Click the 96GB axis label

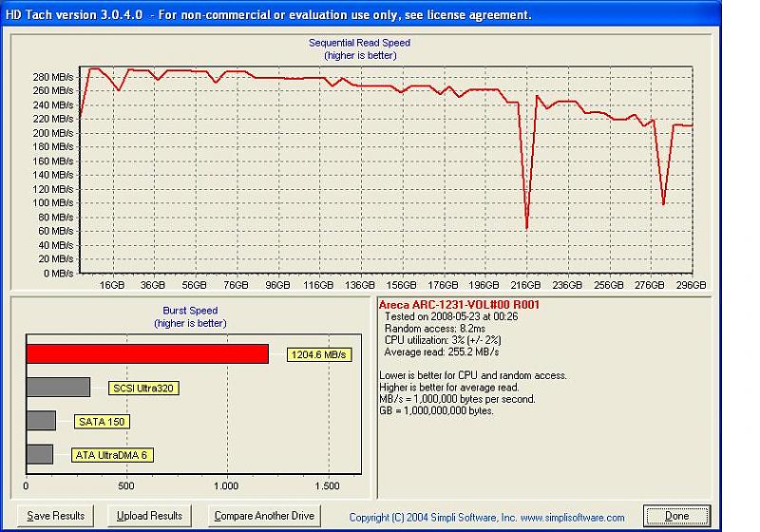[x=277, y=285]
